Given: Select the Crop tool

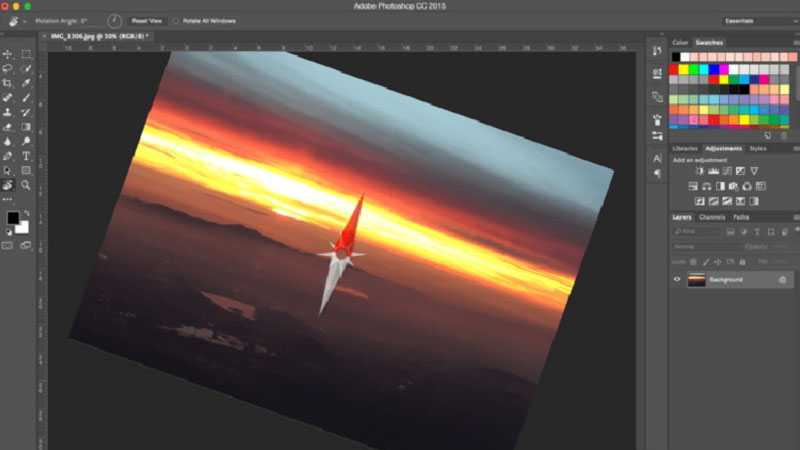Looking at the screenshot, I should pyautogui.click(x=8, y=83).
